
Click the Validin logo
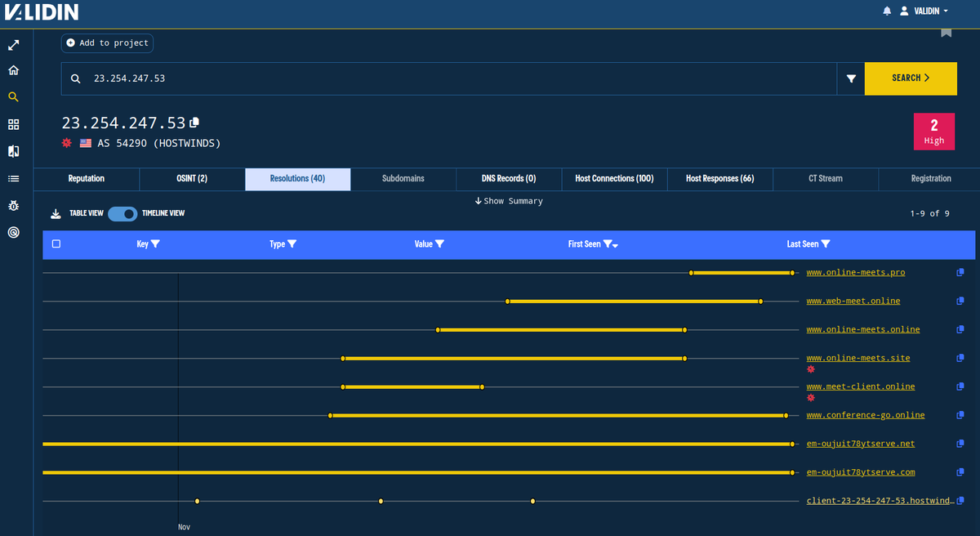(41, 12)
